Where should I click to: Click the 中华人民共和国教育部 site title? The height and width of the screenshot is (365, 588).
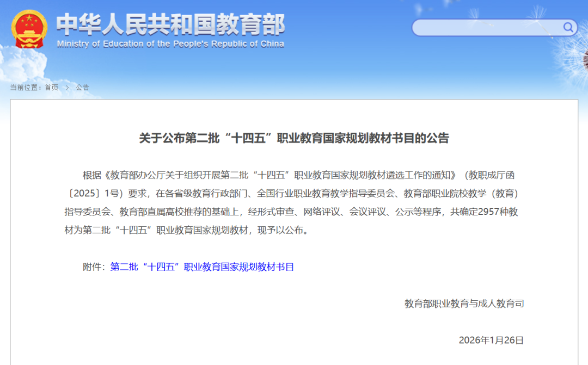click(x=170, y=24)
